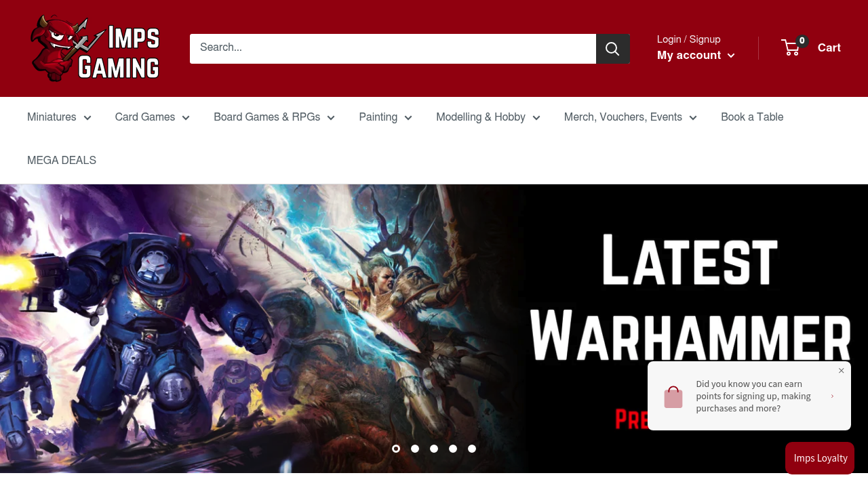
Task: Open Merch, Vouchers, Events menu
Action: tap(631, 117)
